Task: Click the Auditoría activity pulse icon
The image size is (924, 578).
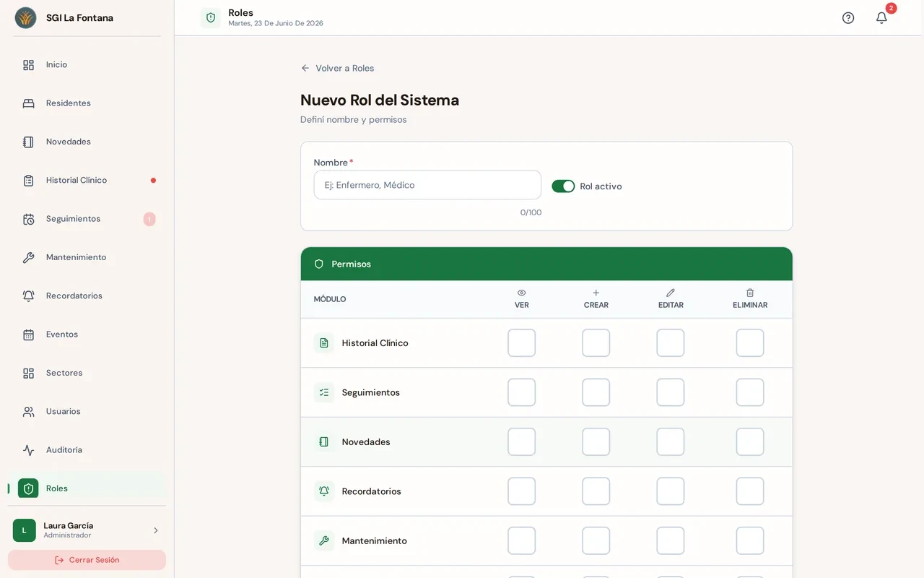Action: 28,450
